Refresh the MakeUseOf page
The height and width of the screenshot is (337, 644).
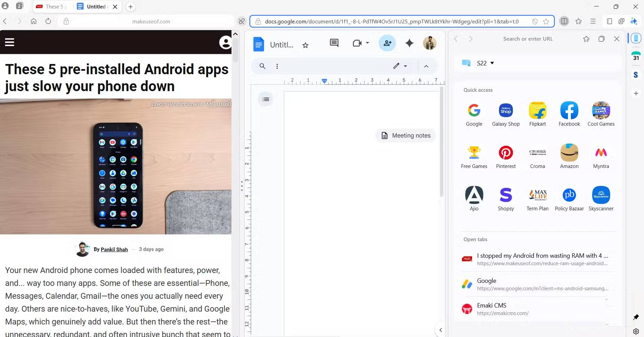[48, 21]
